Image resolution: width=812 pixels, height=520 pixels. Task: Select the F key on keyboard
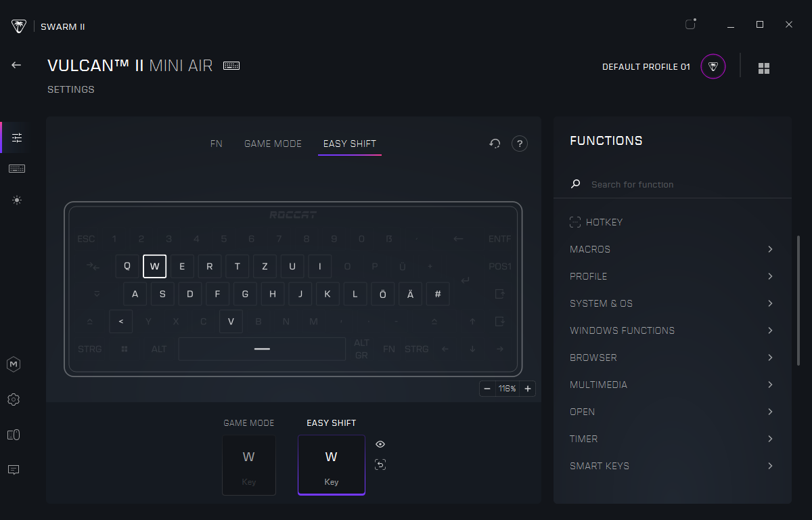[217, 294]
